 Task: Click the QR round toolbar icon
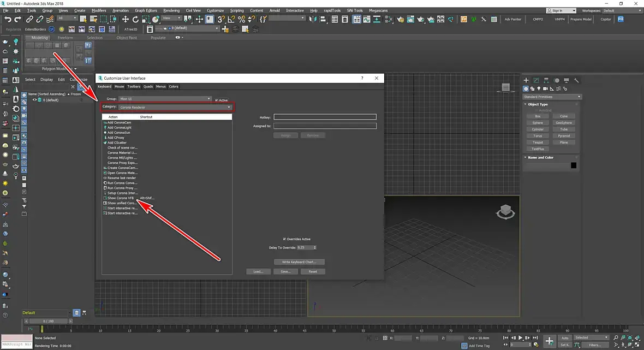52,29
